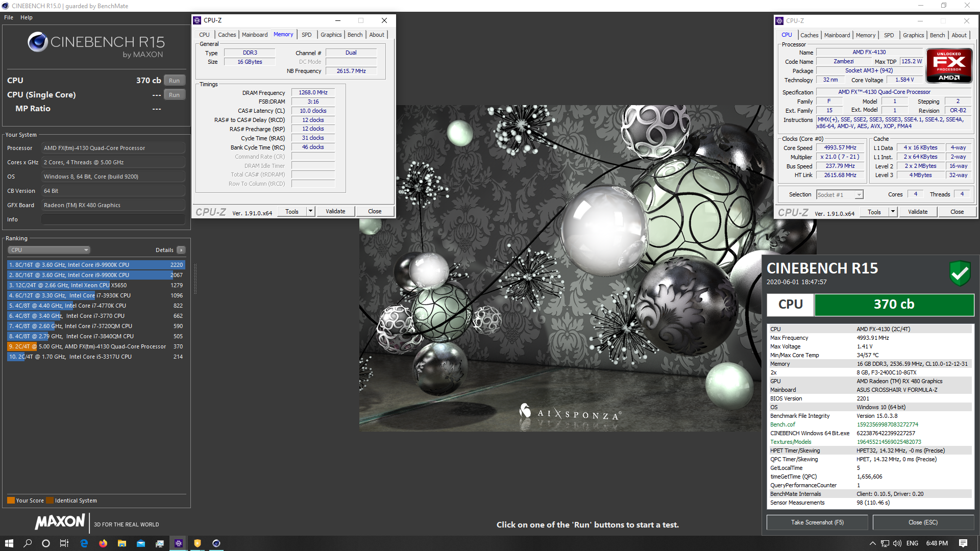Screen dimensions: 980x551
Task: Select ranking row i9-9900K 2220
Action: coord(96,265)
